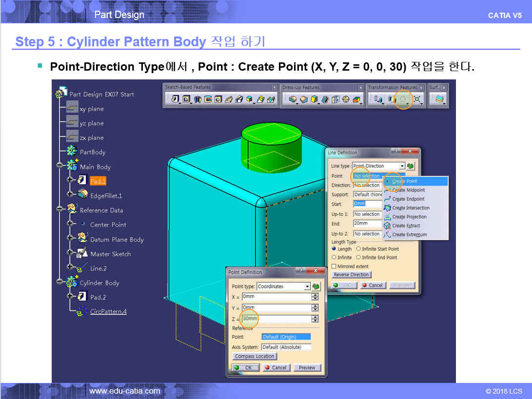Image resolution: width=532 pixels, height=399 pixels.
Task: Select the Hole tool icon
Action: tap(218, 99)
